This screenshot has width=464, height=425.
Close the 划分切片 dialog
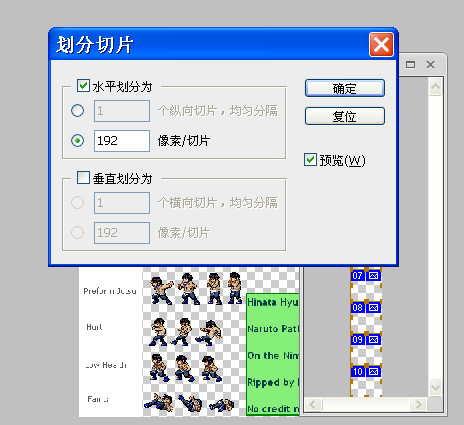pos(381,45)
